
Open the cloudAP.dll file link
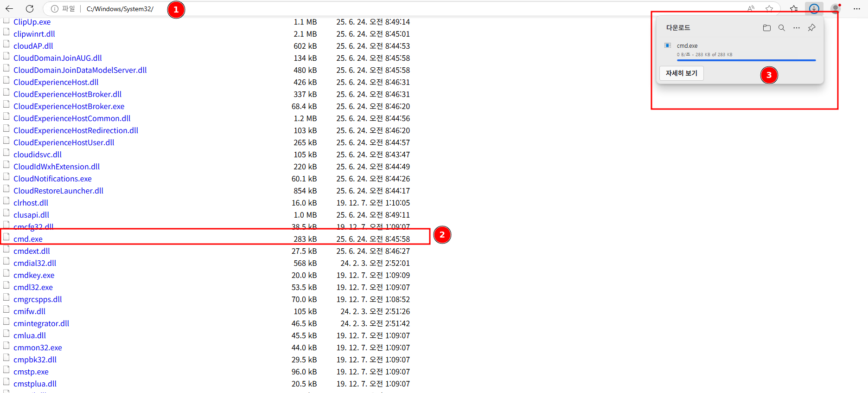pos(33,46)
